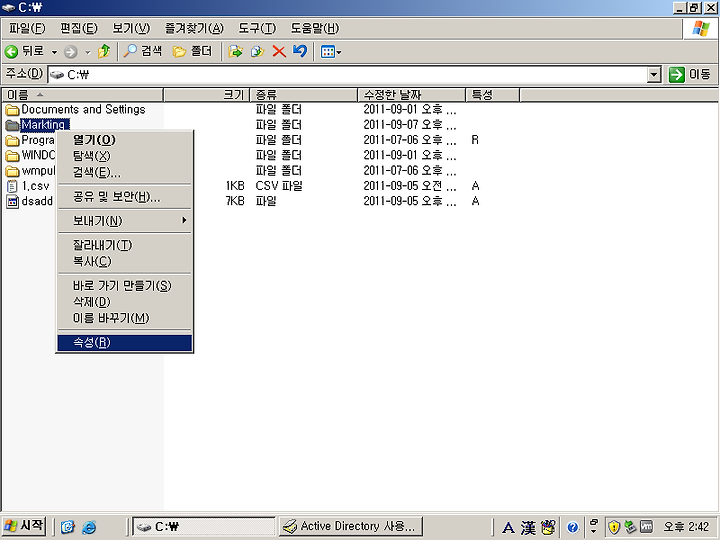This screenshot has width=720, height=540.
Task: Select the wmpub folder icon
Action: click(12, 171)
